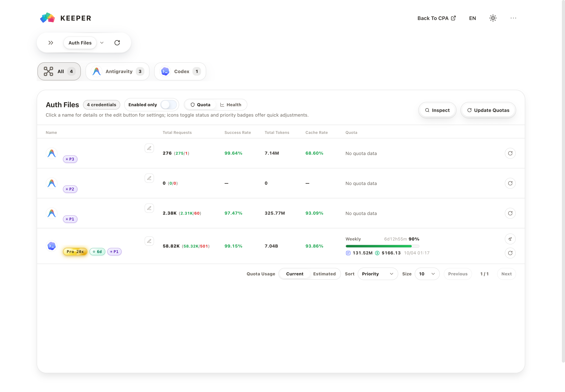565x392 pixels.
Task: Edit the Pro 20x Codex credential
Action: click(x=149, y=241)
